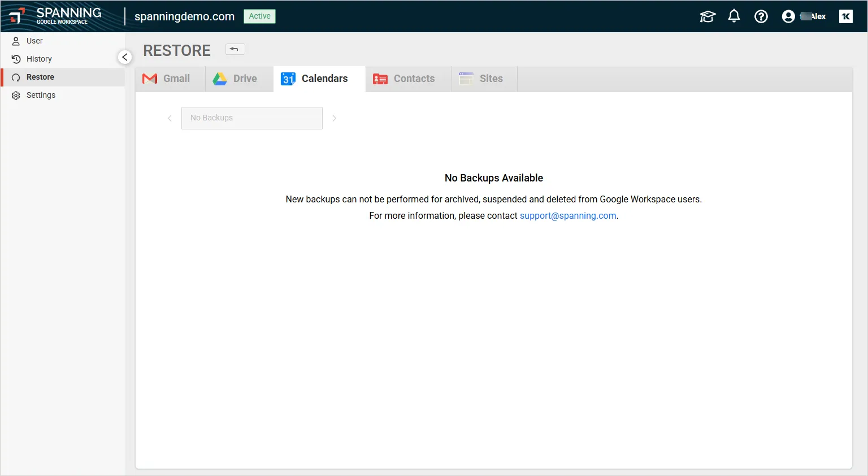Select Restore in the sidebar

[40, 77]
